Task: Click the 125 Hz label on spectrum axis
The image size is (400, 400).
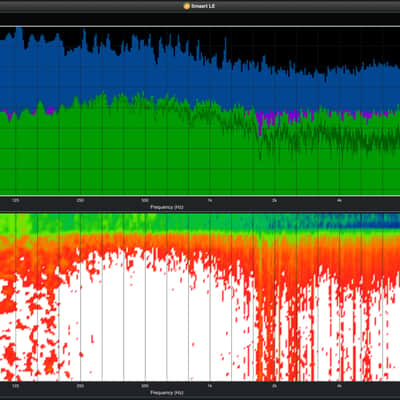Action: [x=15, y=200]
